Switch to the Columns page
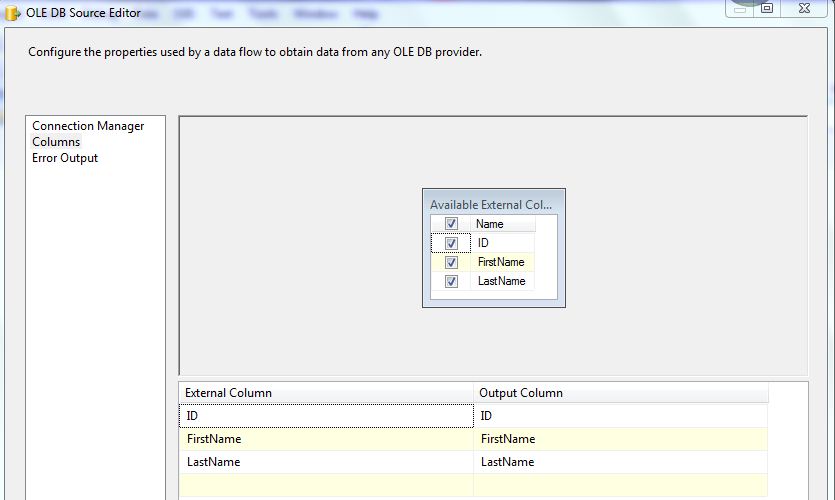Image resolution: width=835 pixels, height=500 pixels. point(56,142)
